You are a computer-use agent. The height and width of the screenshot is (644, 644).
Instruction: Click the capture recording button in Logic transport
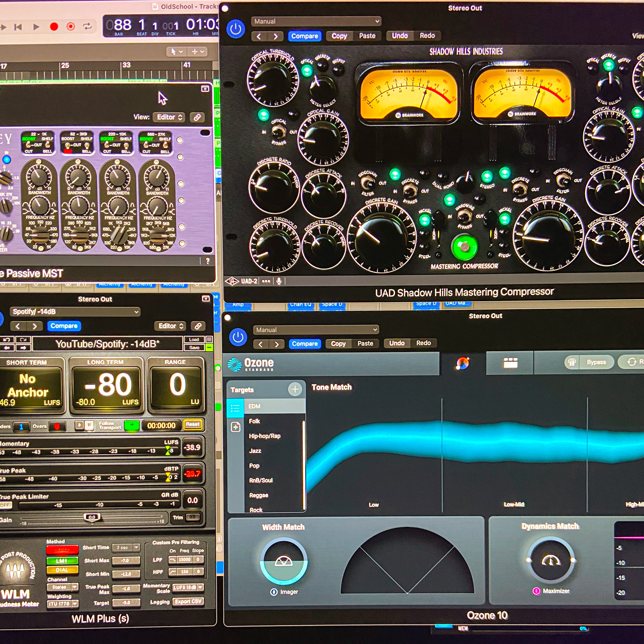pyautogui.click(x=71, y=26)
